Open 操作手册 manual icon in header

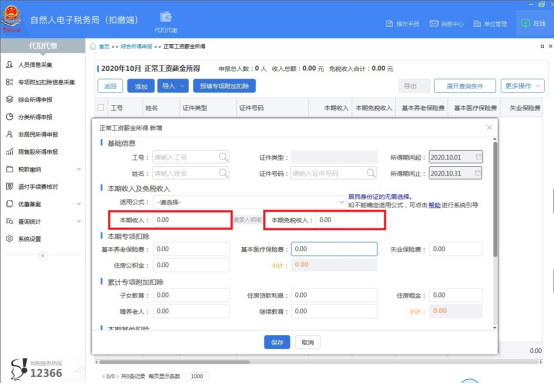[x=389, y=24]
